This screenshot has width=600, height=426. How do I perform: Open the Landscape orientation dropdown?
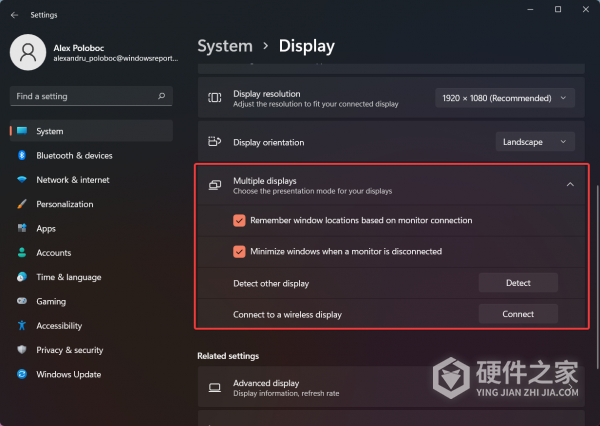[x=535, y=142]
